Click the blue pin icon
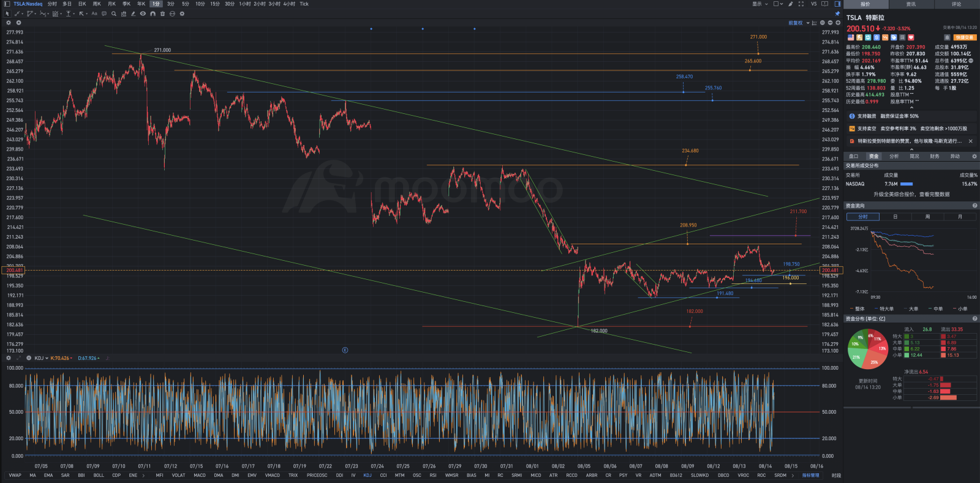 (837, 13)
